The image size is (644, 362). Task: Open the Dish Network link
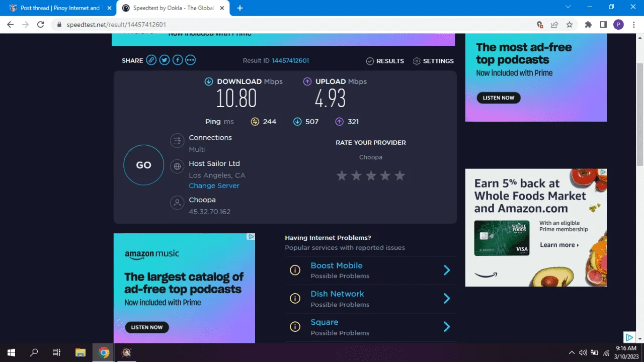337,294
